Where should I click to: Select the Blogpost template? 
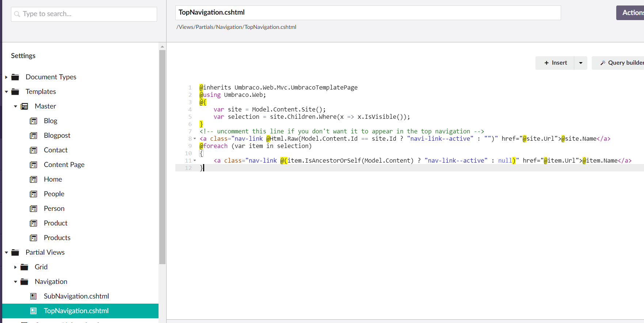(57, 136)
